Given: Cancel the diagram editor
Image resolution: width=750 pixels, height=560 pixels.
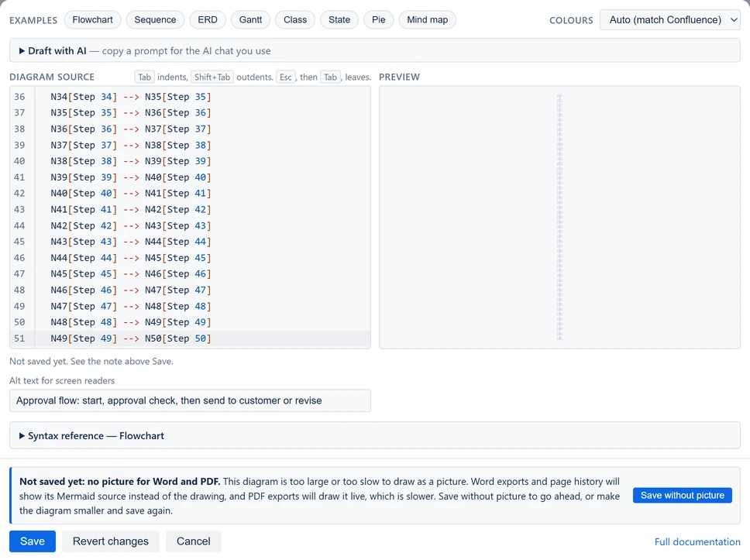Looking at the screenshot, I should click(193, 541).
